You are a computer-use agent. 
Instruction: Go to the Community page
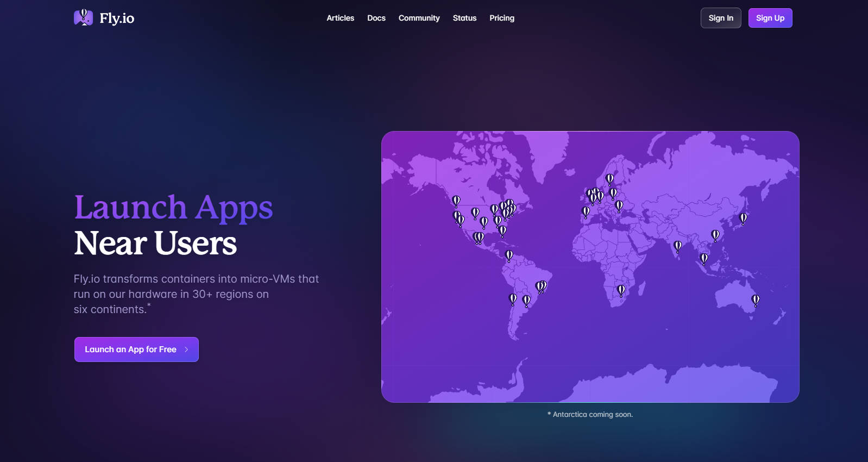tap(419, 18)
